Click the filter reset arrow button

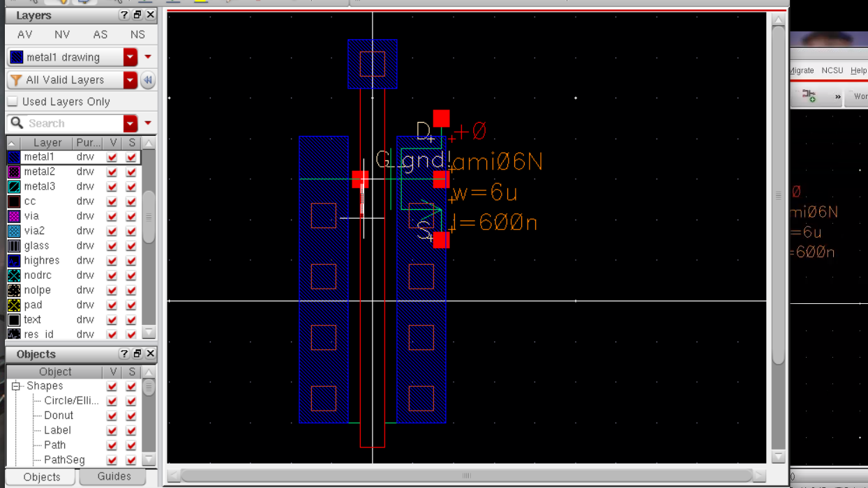[x=148, y=80]
